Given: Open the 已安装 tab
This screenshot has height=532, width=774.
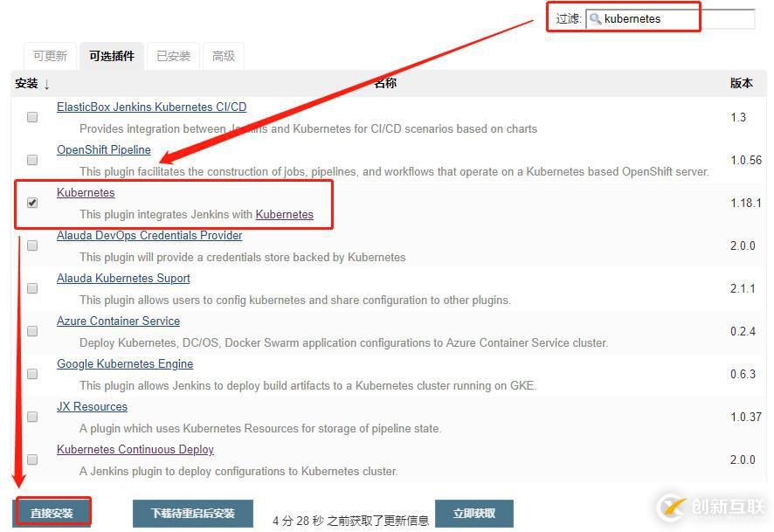Looking at the screenshot, I should tap(173, 56).
